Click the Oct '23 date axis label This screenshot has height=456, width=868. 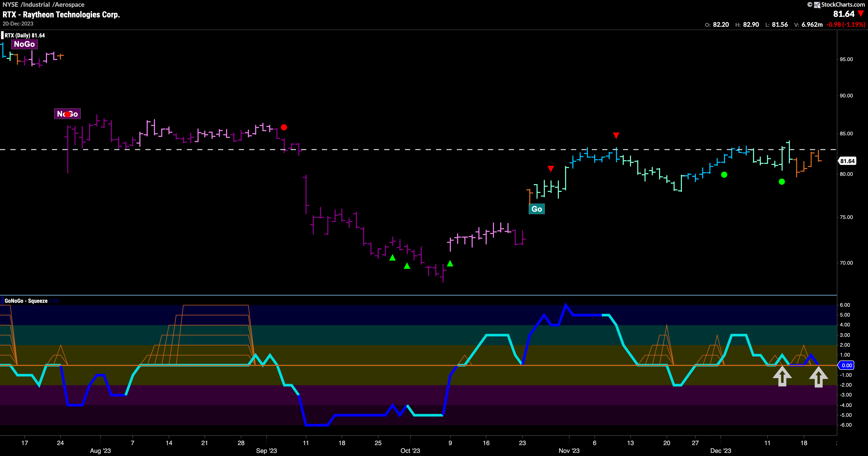pyautogui.click(x=410, y=451)
